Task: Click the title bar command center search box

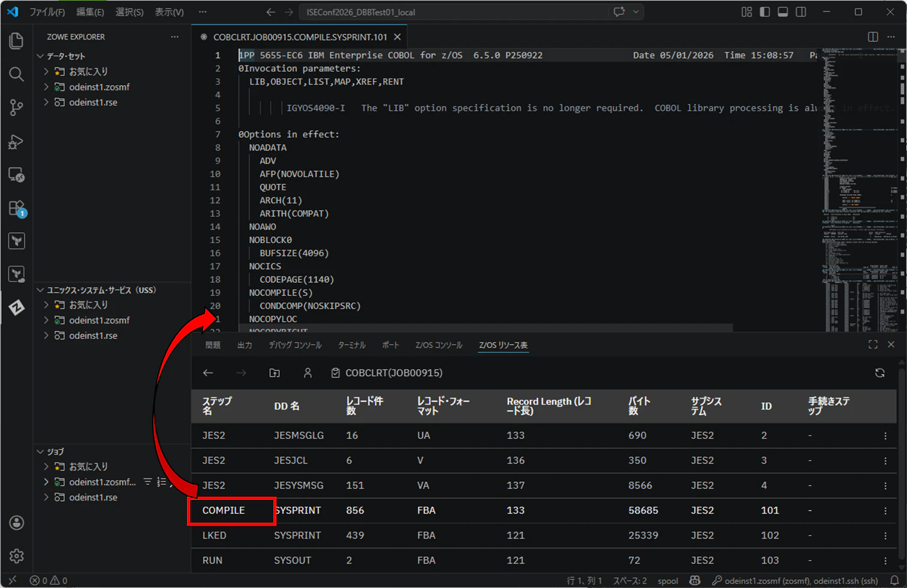Action: pos(453,12)
